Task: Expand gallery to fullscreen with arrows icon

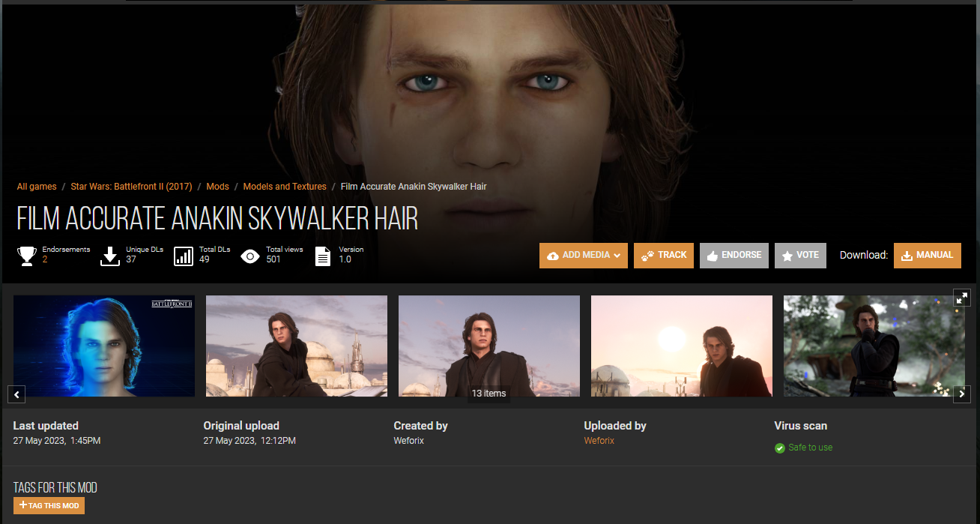Action: pos(962,298)
